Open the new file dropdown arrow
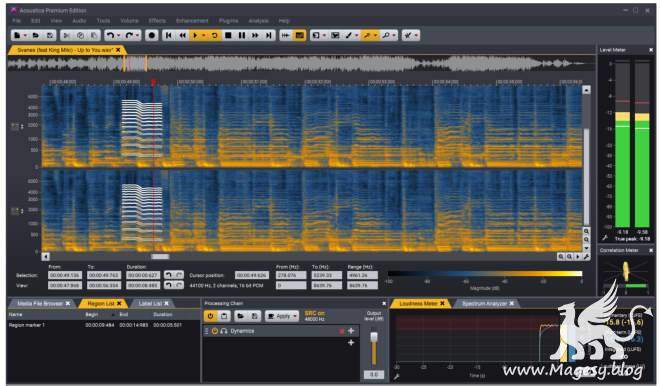The height and width of the screenshot is (386, 660). coord(25,36)
